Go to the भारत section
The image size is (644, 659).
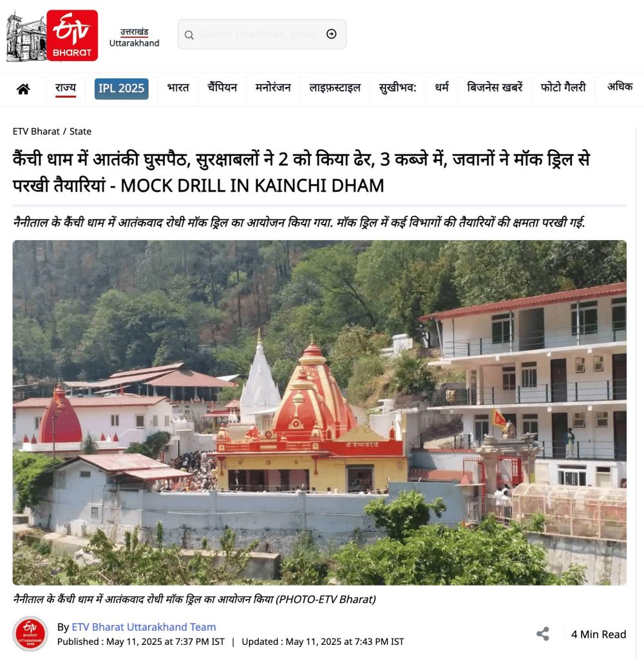coord(178,88)
